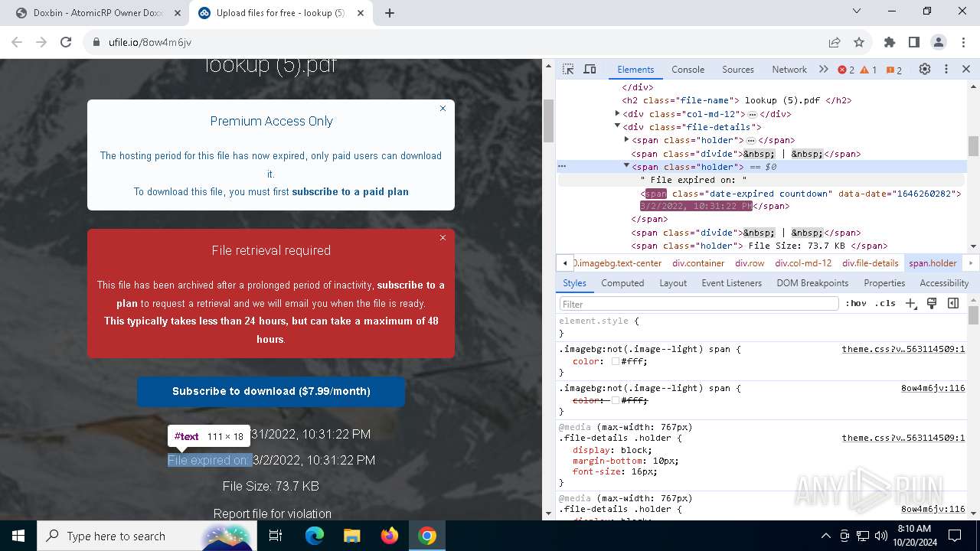Viewport: 980px width, 551px height.
Task: Open the errors counter showing 2
Action: coord(846,70)
